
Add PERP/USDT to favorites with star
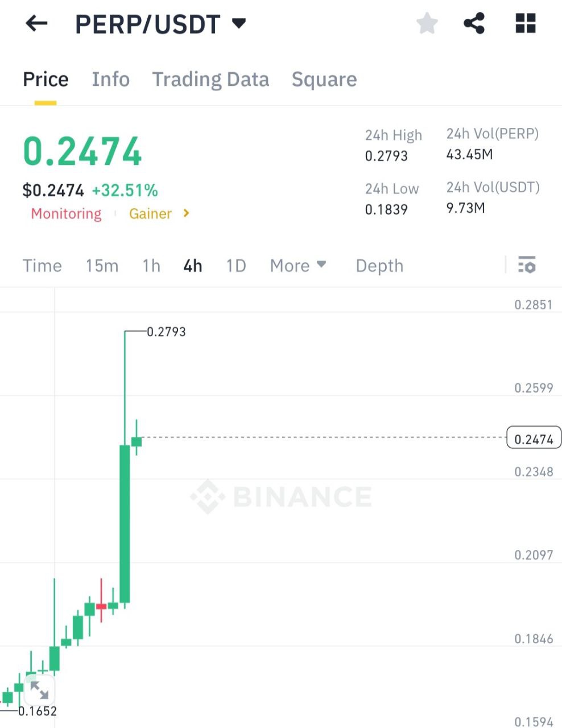coord(427,24)
